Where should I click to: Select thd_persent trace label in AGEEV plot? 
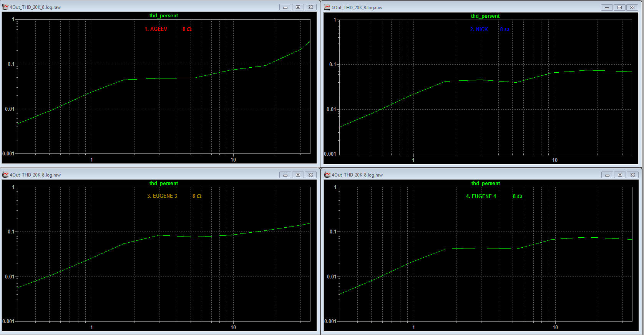(x=164, y=16)
